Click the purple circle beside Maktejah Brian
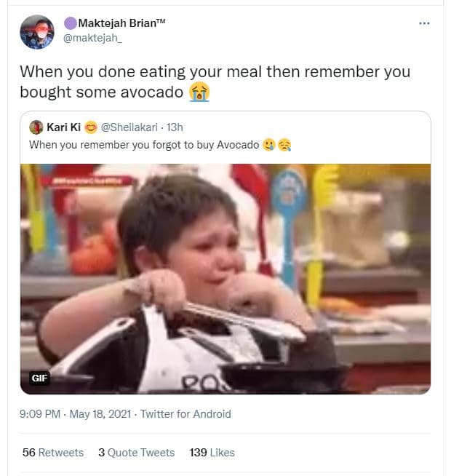The image size is (451, 476). 71,23
